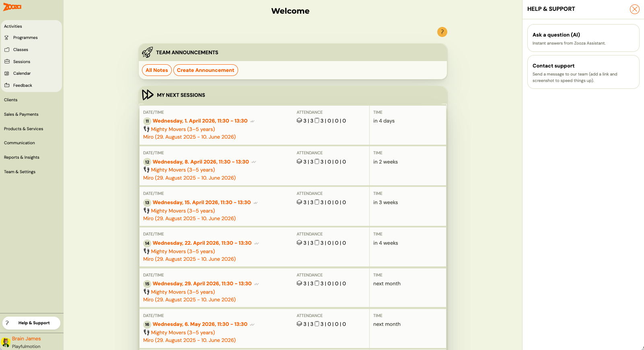Viewport: 644px width, 350px height.
Task: Click 'in 4 days' time text
Action: (x=384, y=121)
